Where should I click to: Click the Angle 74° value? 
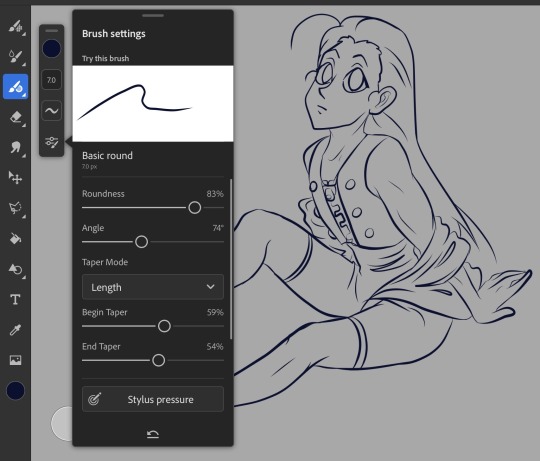tap(218, 228)
